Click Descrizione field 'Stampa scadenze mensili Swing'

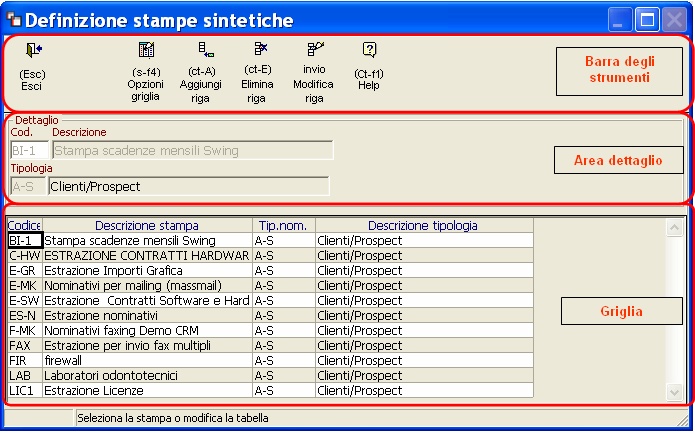pyautogui.click(x=192, y=150)
